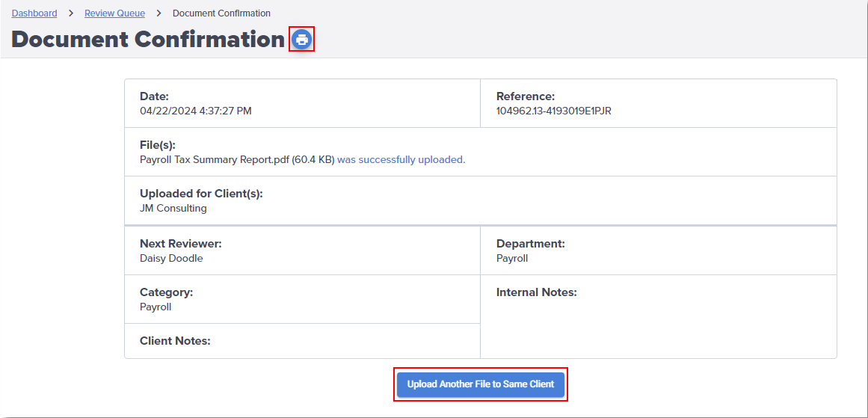Click the Client Notes section
868x418 pixels.
tap(302, 341)
